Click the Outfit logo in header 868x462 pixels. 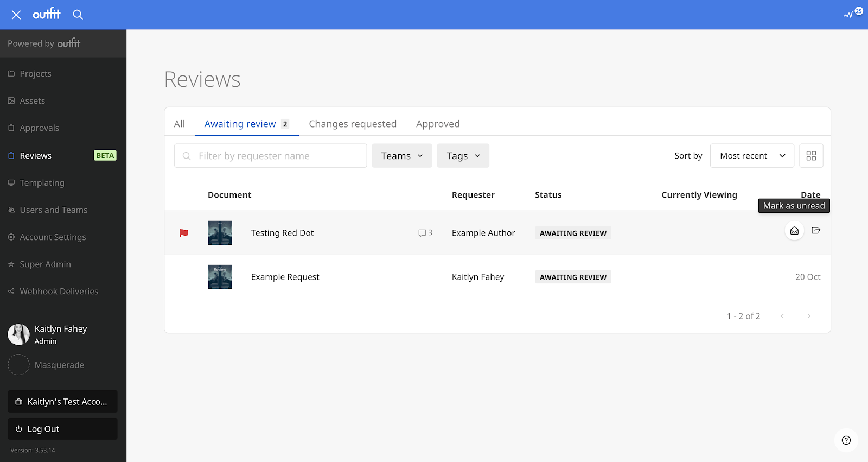coord(47,14)
